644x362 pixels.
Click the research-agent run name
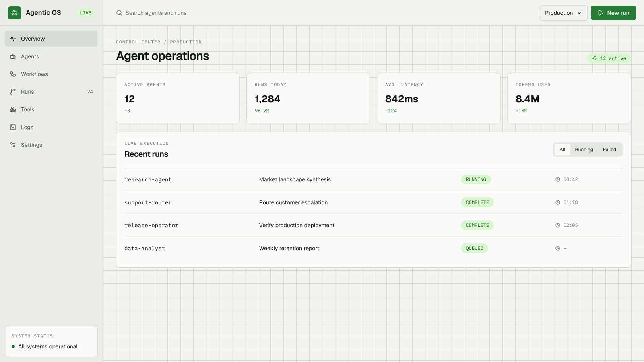pos(148,179)
